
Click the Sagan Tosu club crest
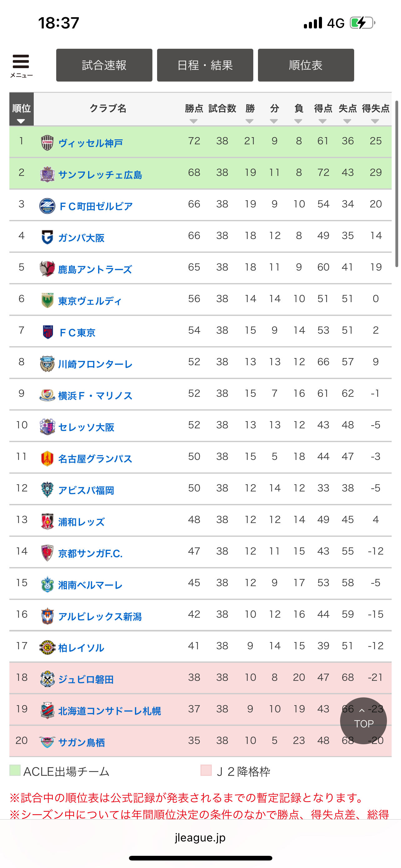point(47,742)
